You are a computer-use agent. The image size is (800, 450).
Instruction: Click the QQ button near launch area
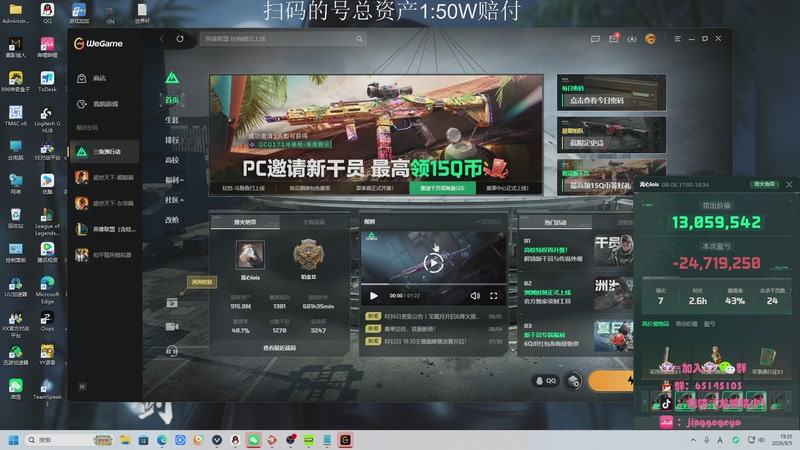coord(545,381)
